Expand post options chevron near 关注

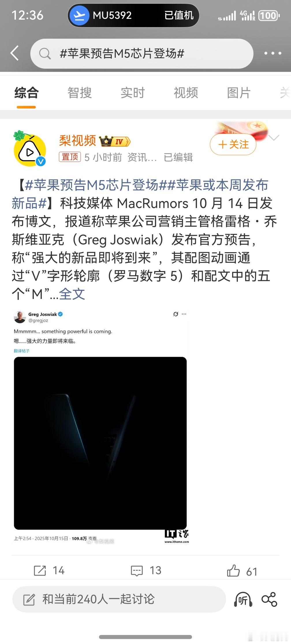pos(274,137)
